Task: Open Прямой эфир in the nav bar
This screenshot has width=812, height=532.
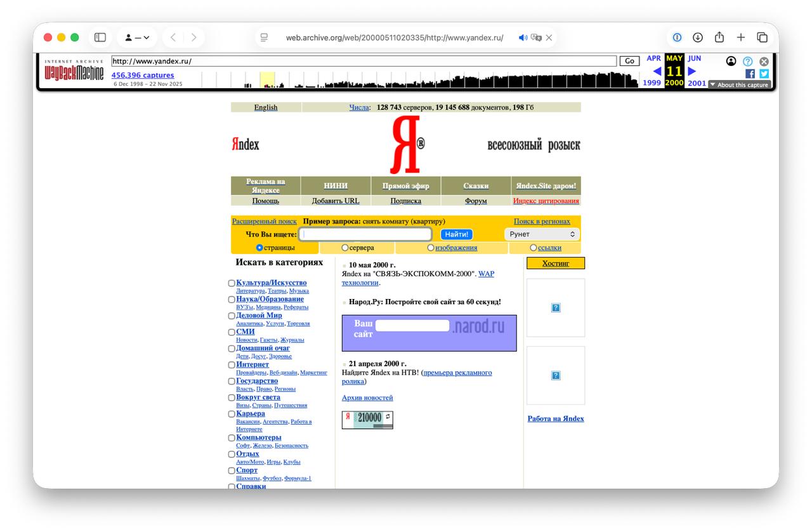Action: pyautogui.click(x=406, y=186)
